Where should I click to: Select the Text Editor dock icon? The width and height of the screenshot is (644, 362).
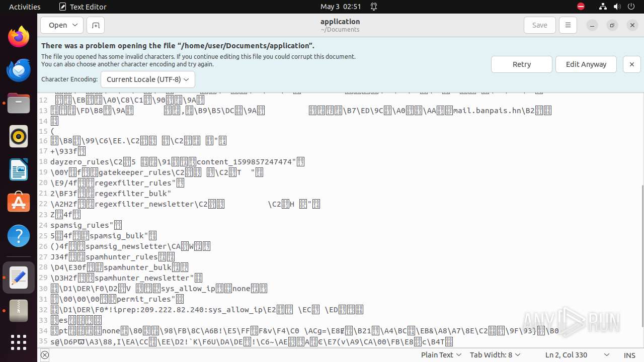19,278
